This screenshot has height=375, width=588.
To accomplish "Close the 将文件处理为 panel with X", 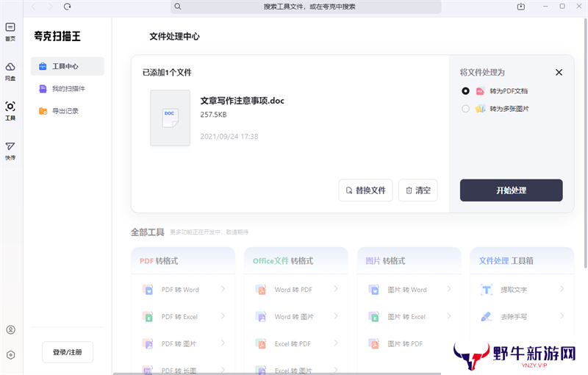I will [559, 72].
